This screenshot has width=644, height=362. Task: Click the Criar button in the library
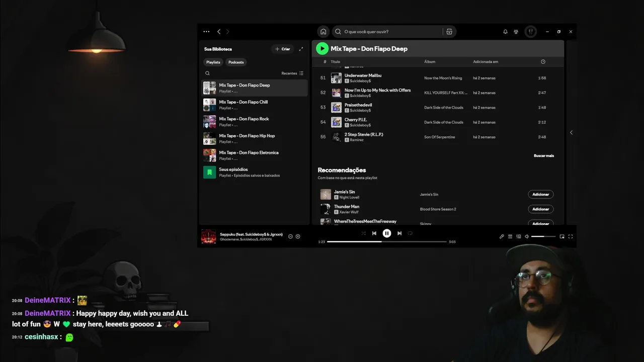point(283,49)
